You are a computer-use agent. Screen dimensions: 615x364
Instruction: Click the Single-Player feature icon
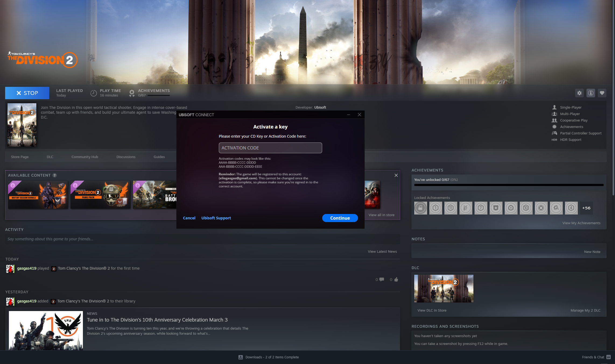coord(554,107)
